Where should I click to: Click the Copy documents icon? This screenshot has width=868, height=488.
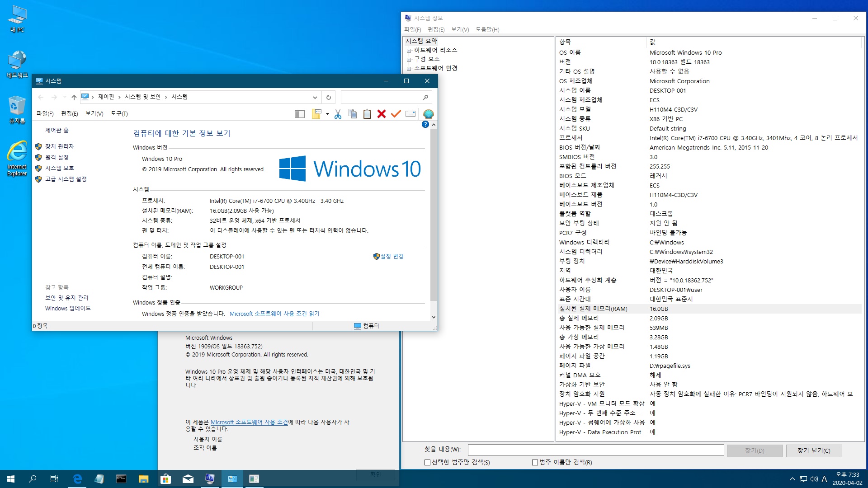(x=353, y=114)
